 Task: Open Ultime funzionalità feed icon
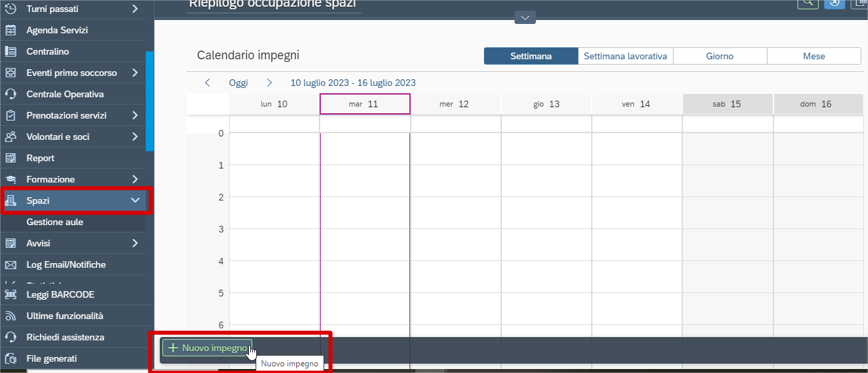point(11,316)
